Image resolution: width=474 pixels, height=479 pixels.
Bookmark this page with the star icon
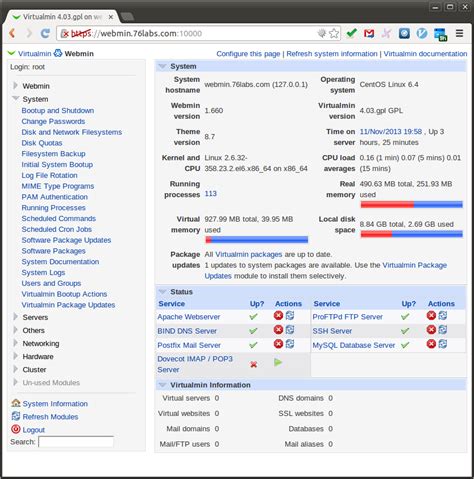point(334,33)
